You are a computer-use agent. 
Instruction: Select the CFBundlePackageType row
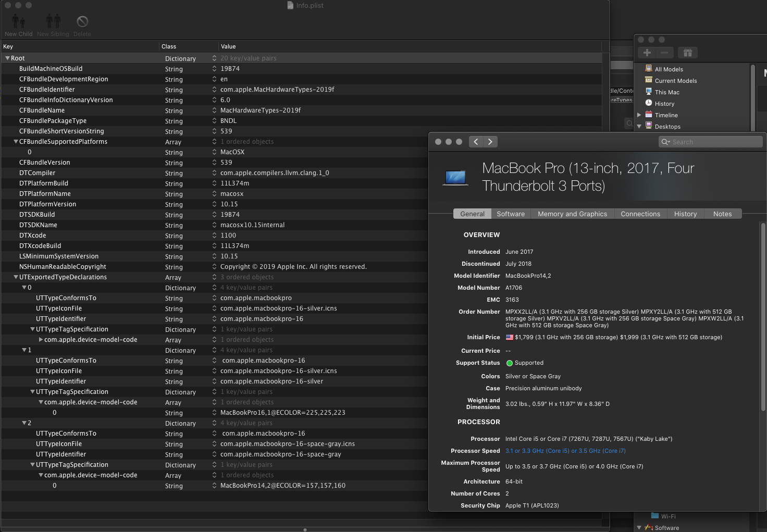(x=301, y=121)
